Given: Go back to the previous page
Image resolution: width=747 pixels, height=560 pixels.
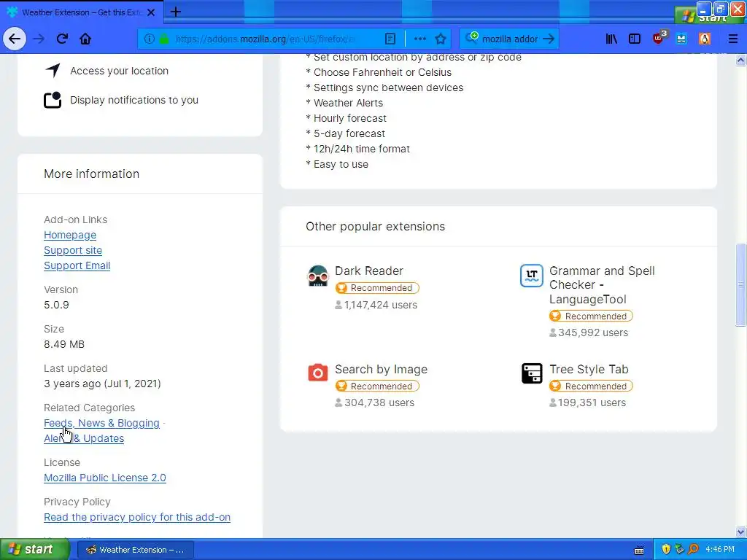Looking at the screenshot, I should pyautogui.click(x=15, y=39).
